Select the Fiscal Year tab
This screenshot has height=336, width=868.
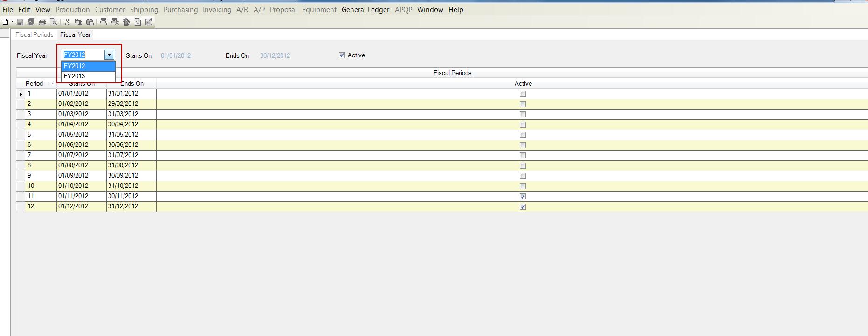[x=76, y=35]
